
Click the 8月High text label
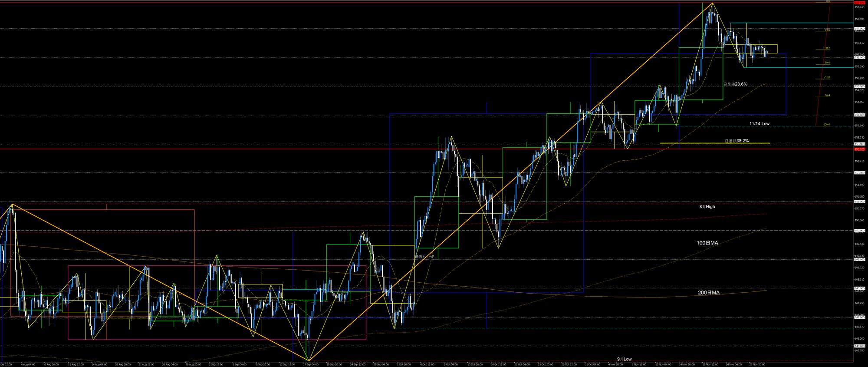(707, 207)
